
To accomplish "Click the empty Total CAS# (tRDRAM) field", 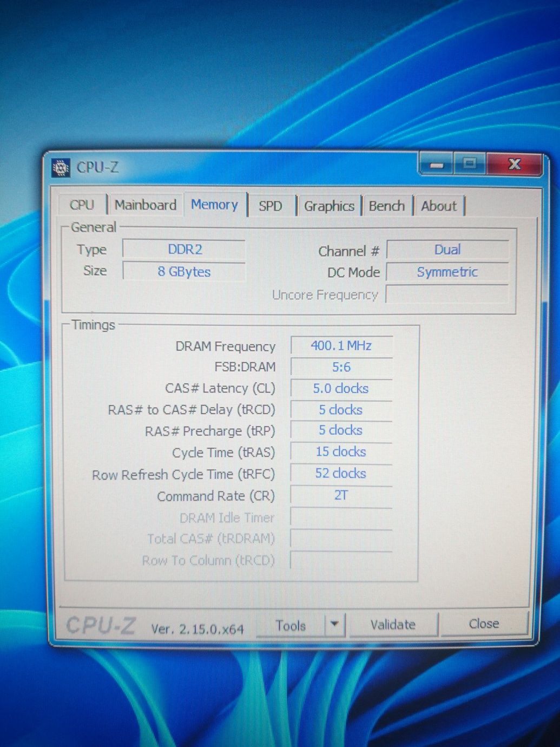I will 341,539.
